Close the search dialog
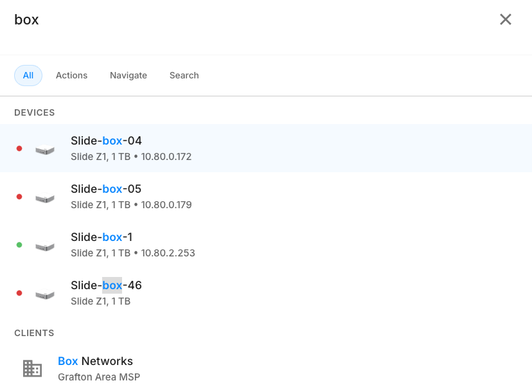This screenshot has width=532, height=392. 506,19
